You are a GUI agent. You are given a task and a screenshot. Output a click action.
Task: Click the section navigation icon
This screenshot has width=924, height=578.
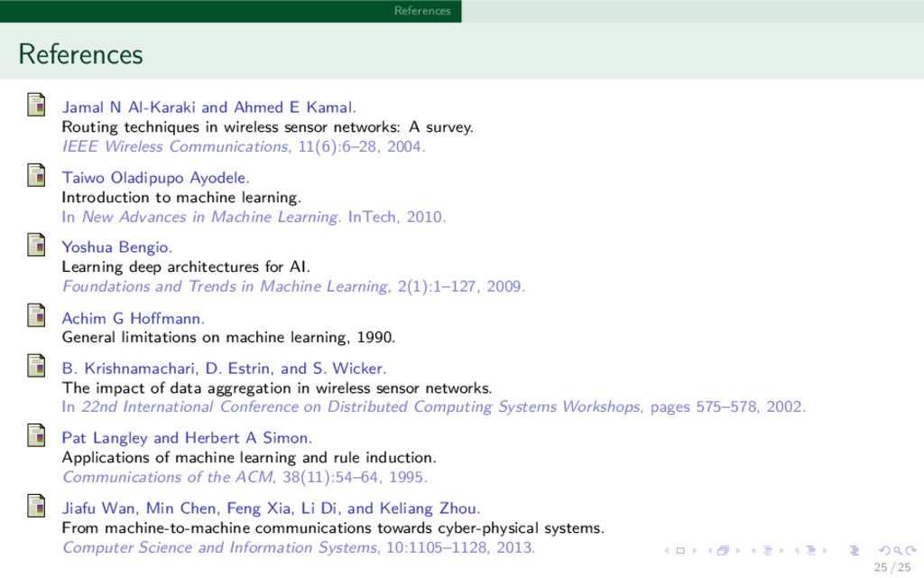click(811, 550)
